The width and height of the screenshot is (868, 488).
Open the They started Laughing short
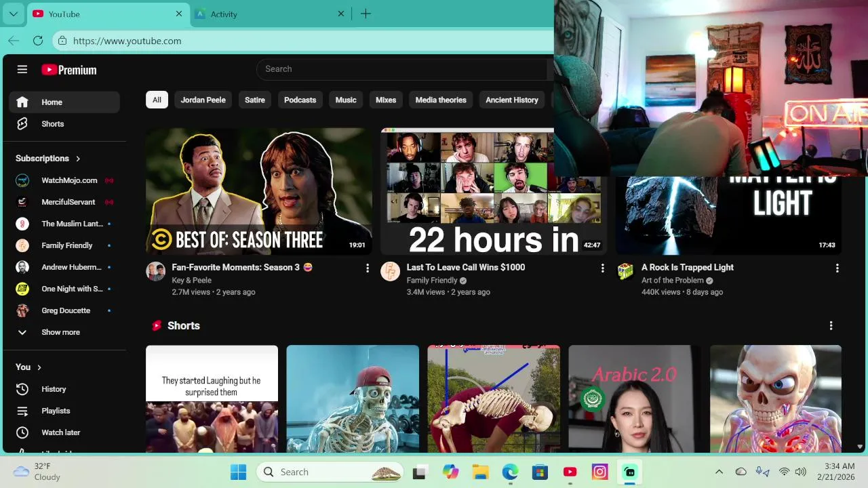212,399
